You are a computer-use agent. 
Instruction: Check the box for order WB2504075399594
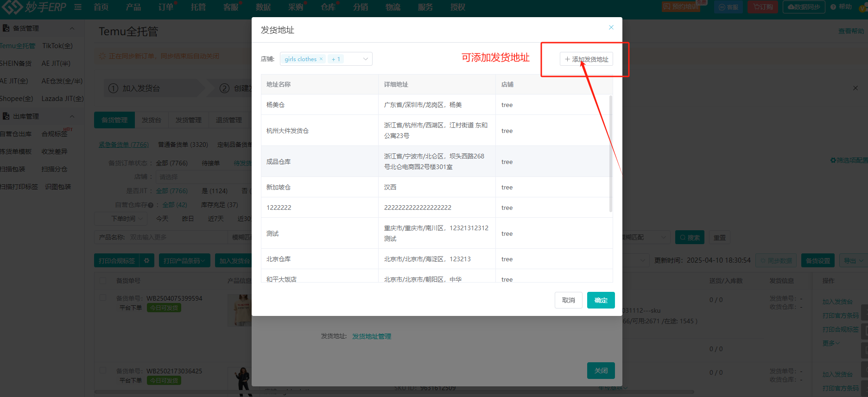tap(103, 297)
